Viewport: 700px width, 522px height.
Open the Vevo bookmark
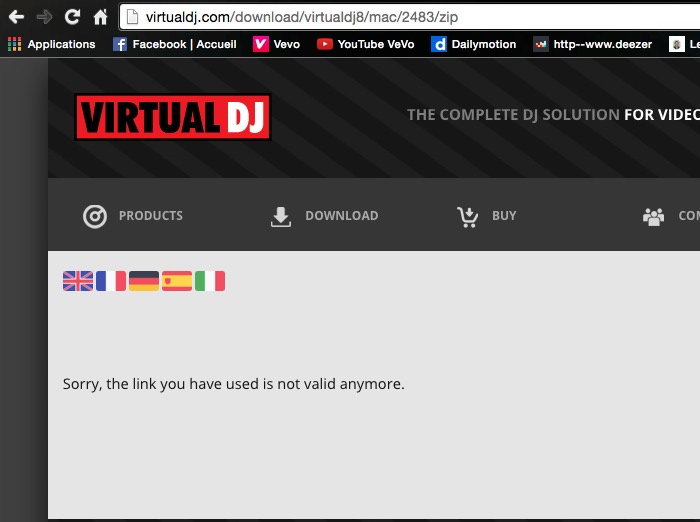(x=277, y=44)
